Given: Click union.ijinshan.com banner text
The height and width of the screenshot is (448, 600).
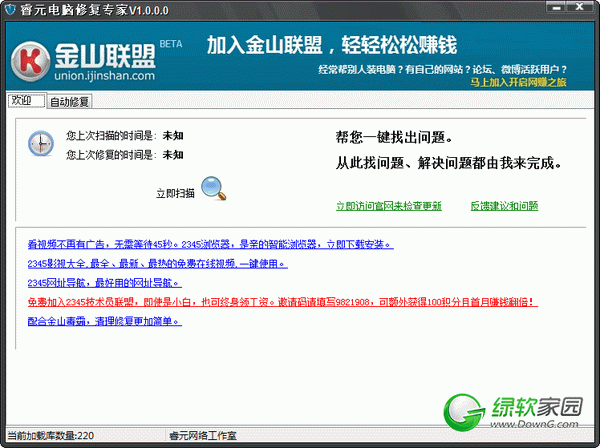Looking at the screenshot, I should pos(104,76).
